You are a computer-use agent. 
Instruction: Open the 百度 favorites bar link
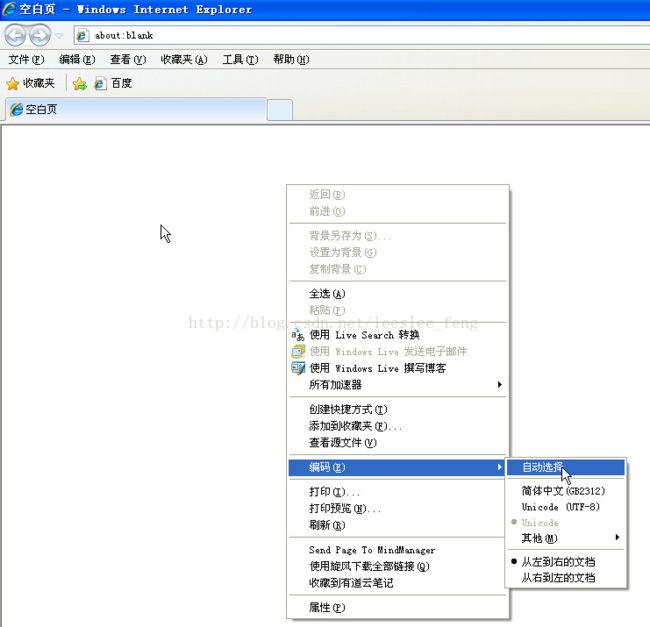tap(113, 84)
